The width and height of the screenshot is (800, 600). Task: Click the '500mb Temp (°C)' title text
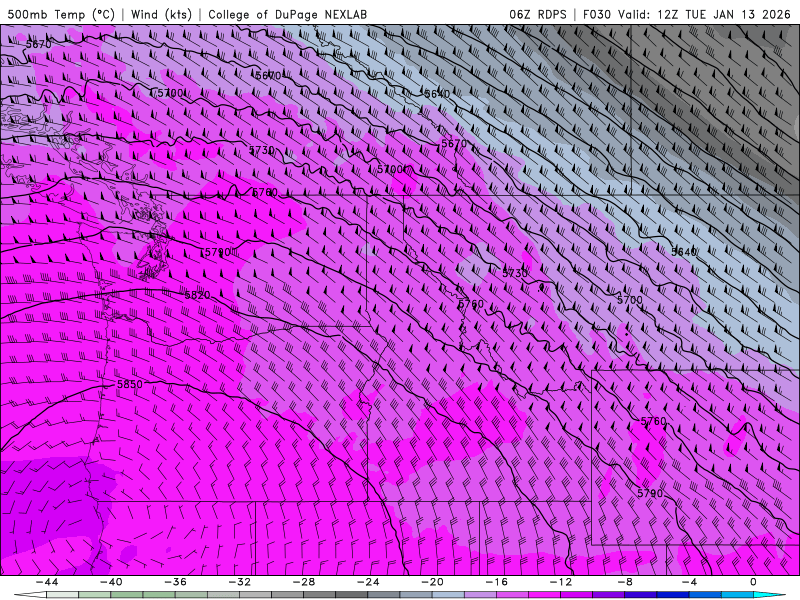tap(61, 14)
